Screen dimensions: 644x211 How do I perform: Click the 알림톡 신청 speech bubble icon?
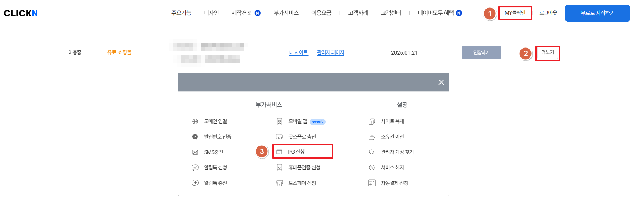click(195, 167)
